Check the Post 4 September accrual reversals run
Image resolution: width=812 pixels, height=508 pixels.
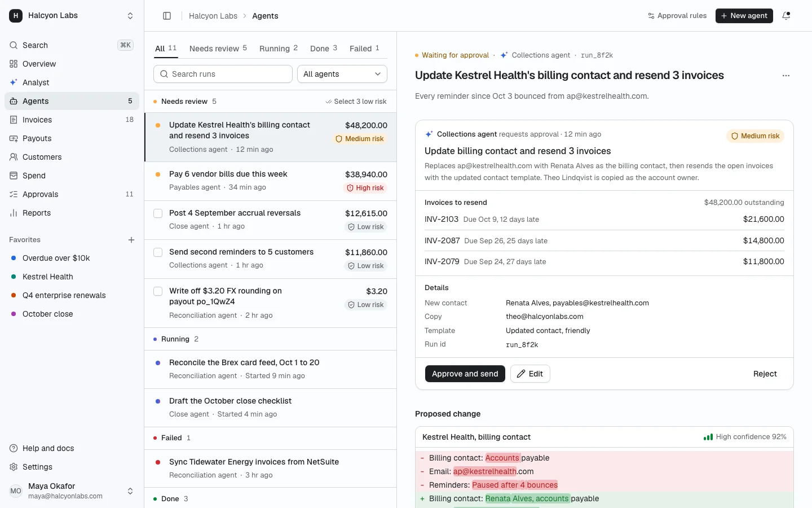tap(158, 213)
